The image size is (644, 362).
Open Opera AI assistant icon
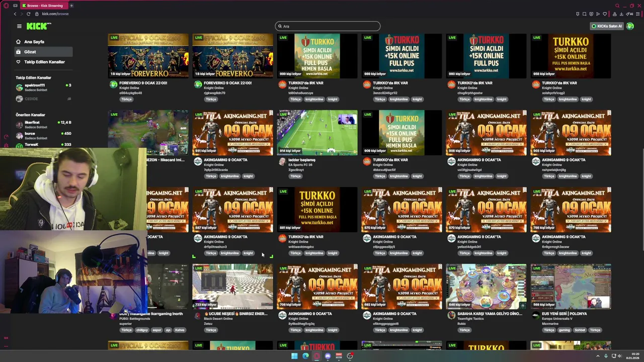[x=630, y=14]
